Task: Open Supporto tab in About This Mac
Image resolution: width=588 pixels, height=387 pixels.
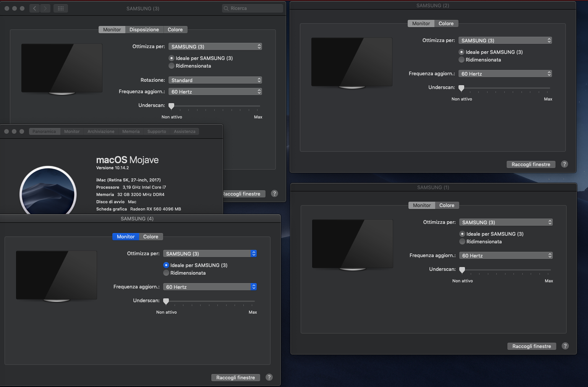Action: [x=157, y=131]
